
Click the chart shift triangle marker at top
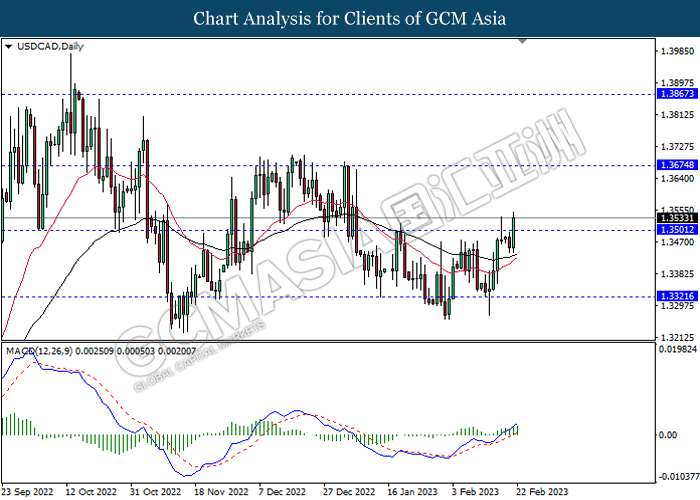pyautogui.click(x=523, y=42)
